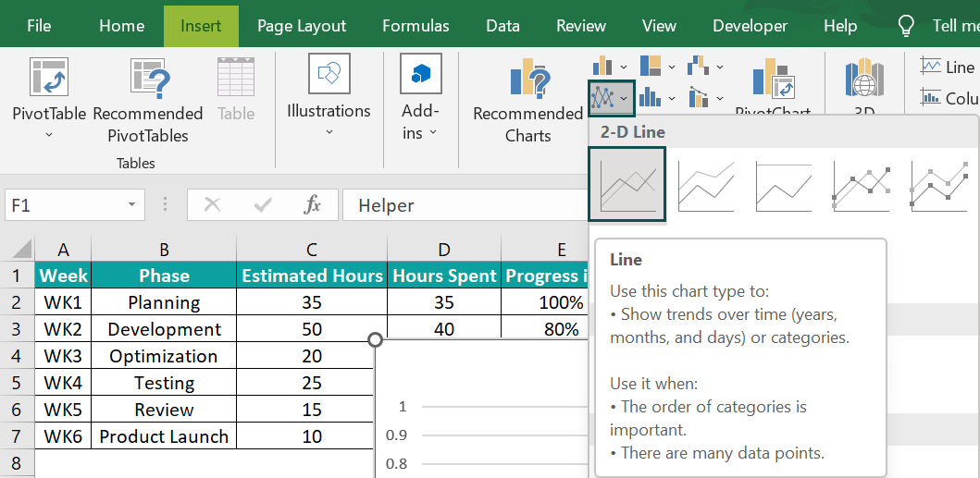Select the Optimization cell
The height and width of the screenshot is (478, 980).
coord(164,356)
